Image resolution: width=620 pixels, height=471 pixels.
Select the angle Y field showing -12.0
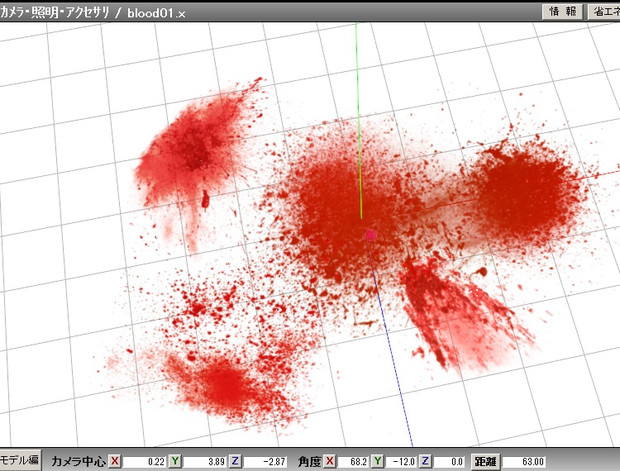401,461
